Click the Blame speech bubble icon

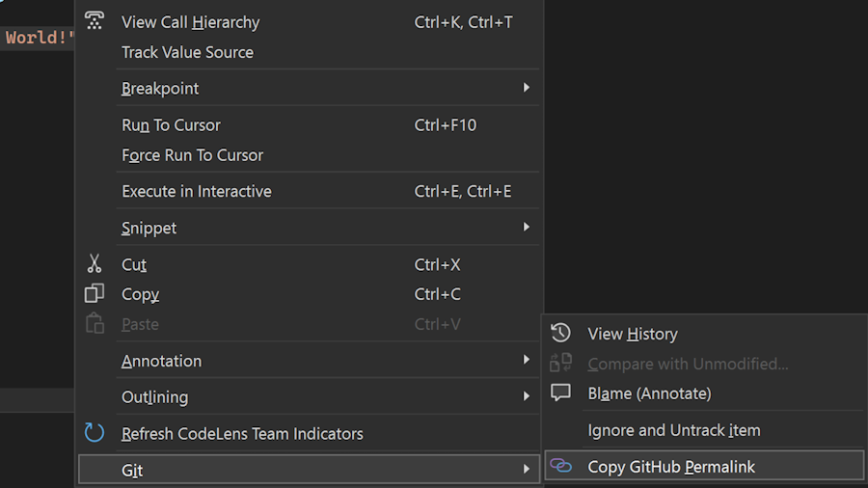[560, 393]
